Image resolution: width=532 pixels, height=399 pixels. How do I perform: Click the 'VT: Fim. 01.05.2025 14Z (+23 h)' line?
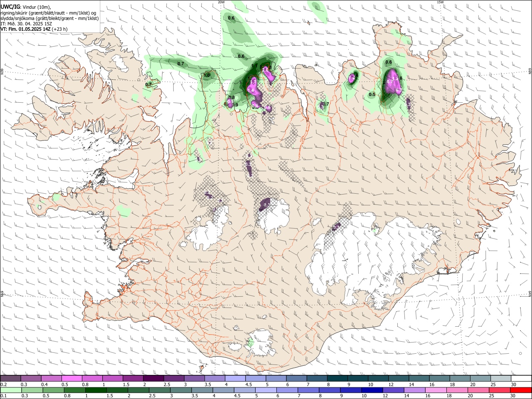pos(34,29)
